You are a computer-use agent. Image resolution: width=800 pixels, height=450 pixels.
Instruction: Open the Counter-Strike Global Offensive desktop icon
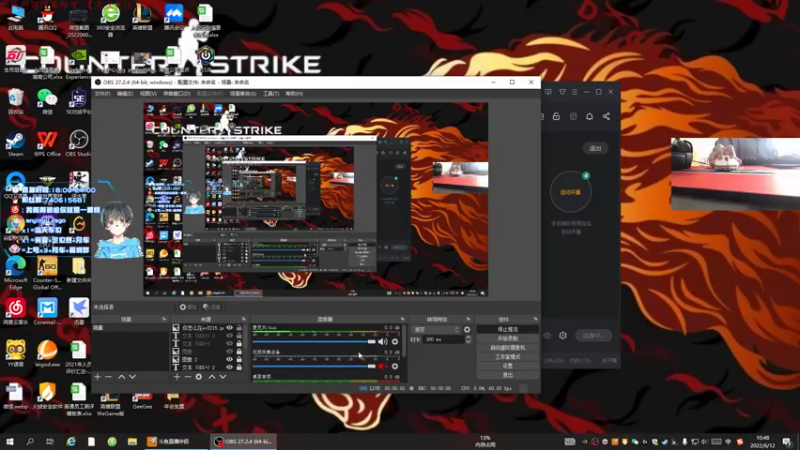tap(47, 273)
